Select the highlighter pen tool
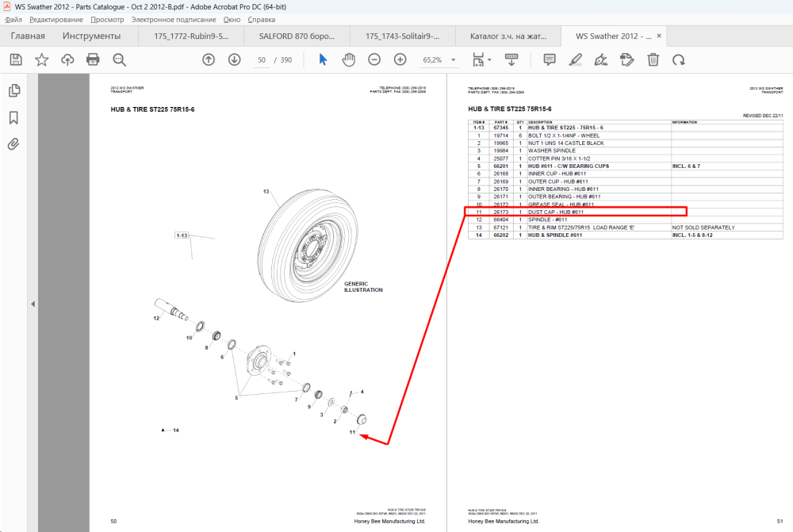The width and height of the screenshot is (793, 532). click(x=575, y=59)
